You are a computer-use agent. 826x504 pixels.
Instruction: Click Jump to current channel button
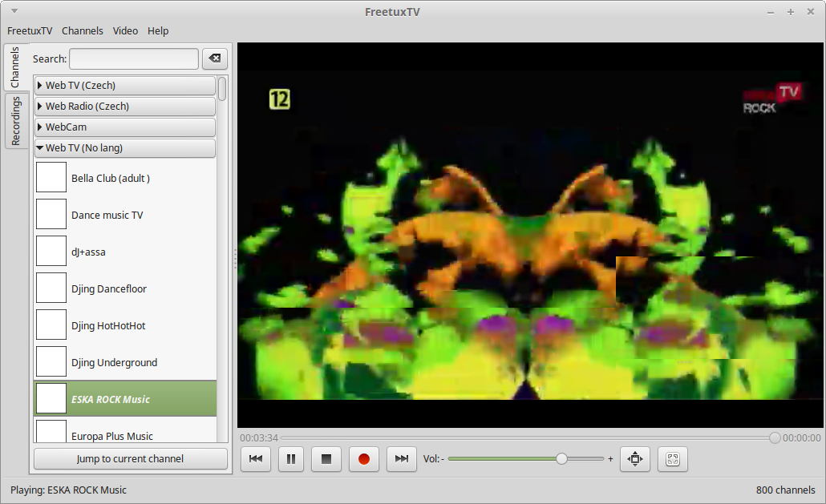click(x=130, y=459)
